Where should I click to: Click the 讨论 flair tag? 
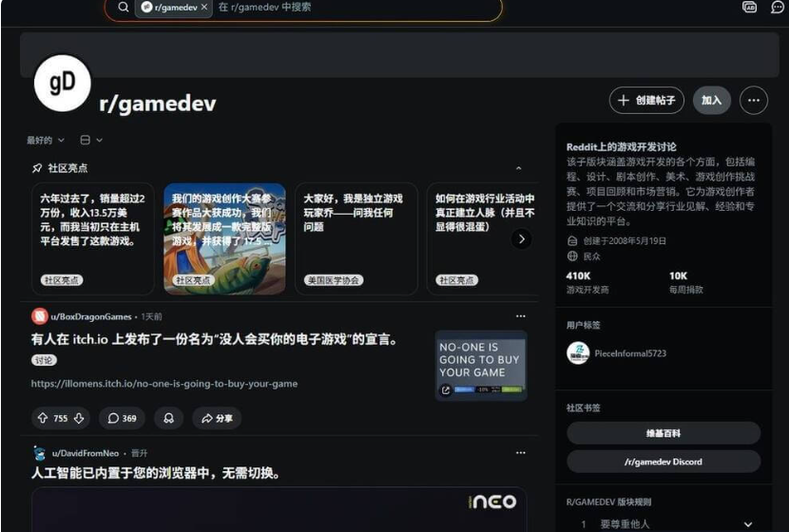tap(45, 361)
